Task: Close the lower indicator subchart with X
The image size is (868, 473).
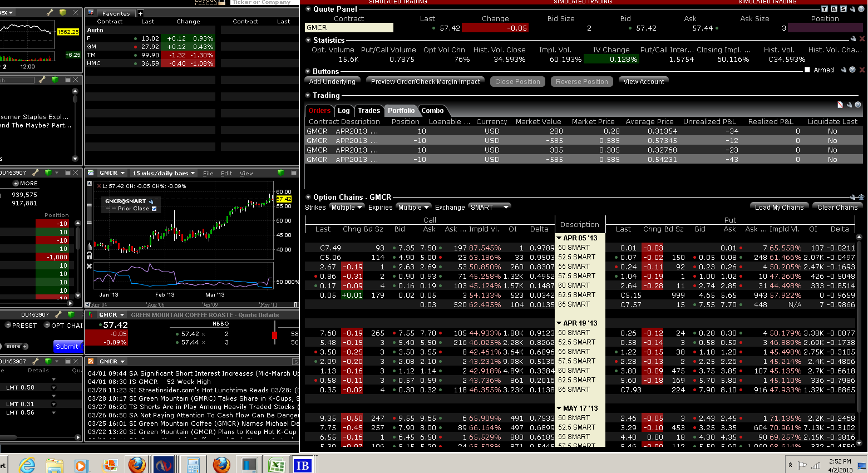Action: 89,267
